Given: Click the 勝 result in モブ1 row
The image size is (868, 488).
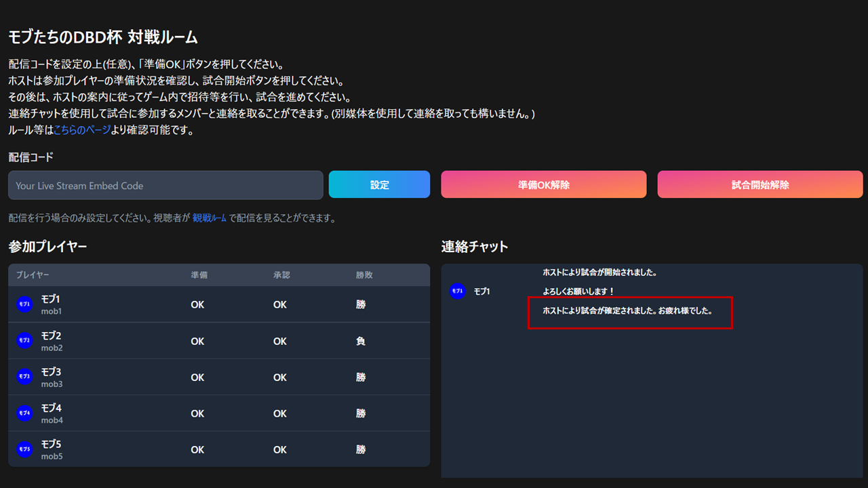Looking at the screenshot, I should point(361,305).
